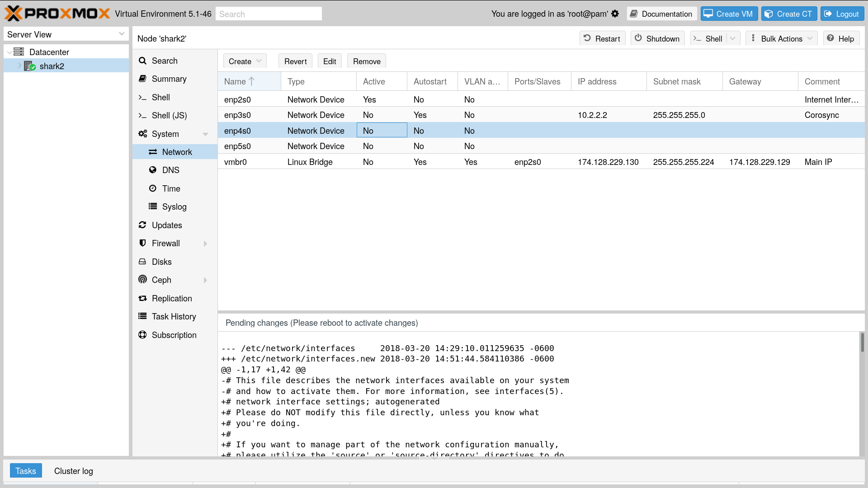Expand the Create dropdown button
Image resolution: width=868 pixels, height=488 pixels.
point(245,61)
